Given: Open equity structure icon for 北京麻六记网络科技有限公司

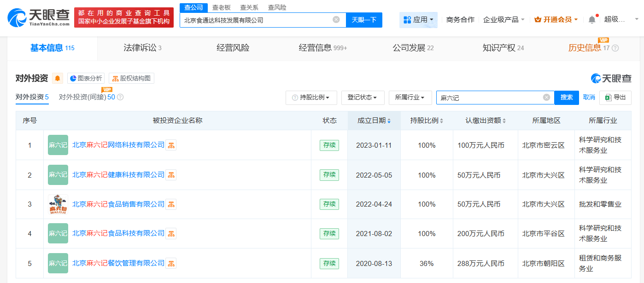Looking at the screenshot, I should click(171, 145).
